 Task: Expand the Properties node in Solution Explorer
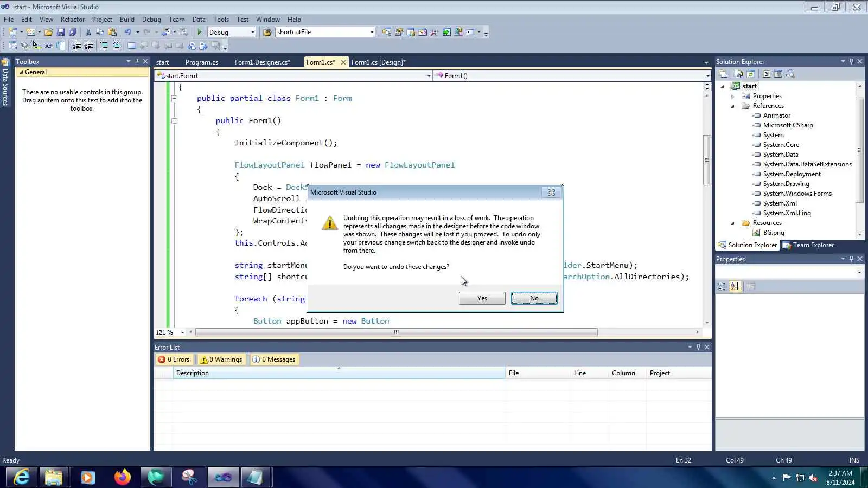(x=732, y=96)
